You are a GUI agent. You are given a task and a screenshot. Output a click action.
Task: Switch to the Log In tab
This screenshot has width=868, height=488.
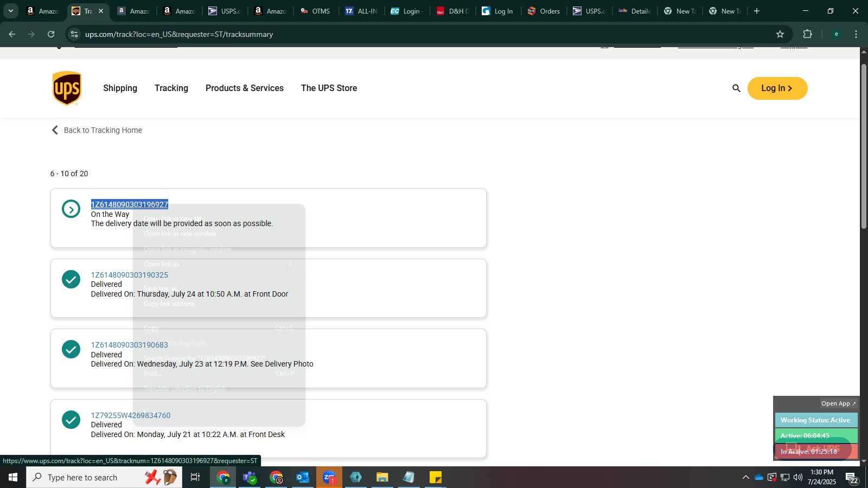[498, 11]
